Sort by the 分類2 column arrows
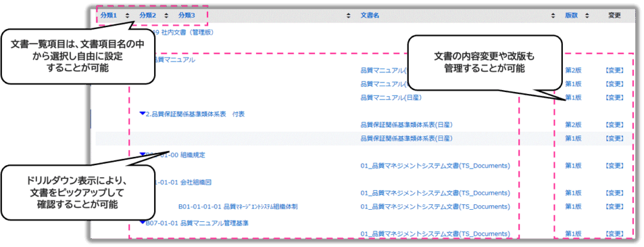 [x=166, y=16]
